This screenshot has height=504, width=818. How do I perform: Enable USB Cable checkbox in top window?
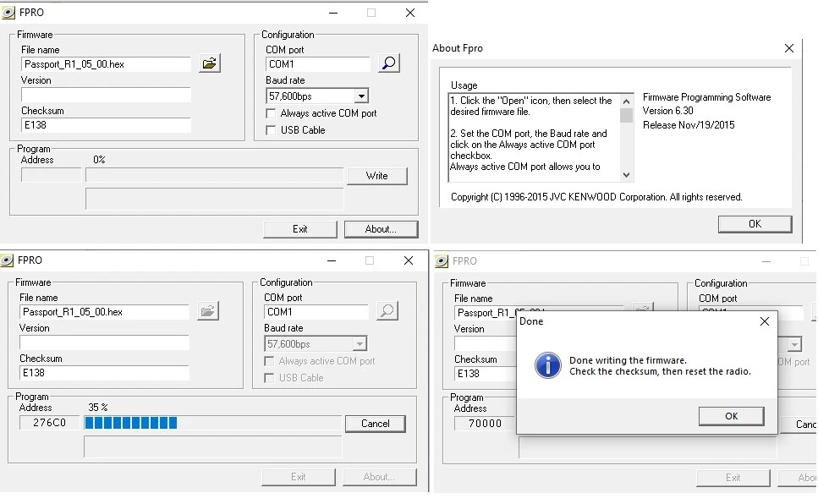tap(270, 130)
